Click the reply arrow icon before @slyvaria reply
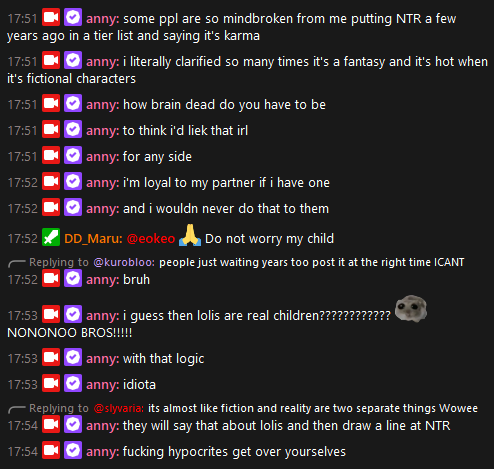The image size is (494, 469). (x=17, y=409)
